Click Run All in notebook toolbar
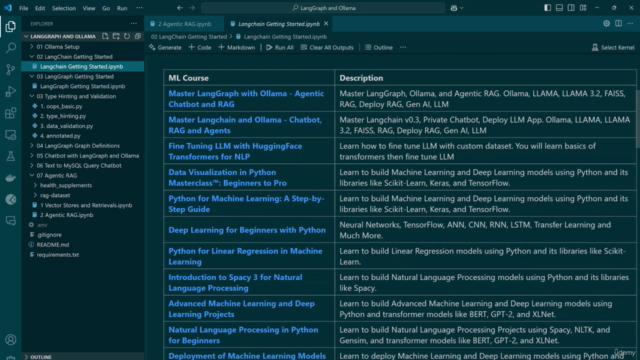This screenshot has width=640, height=360. (280, 47)
